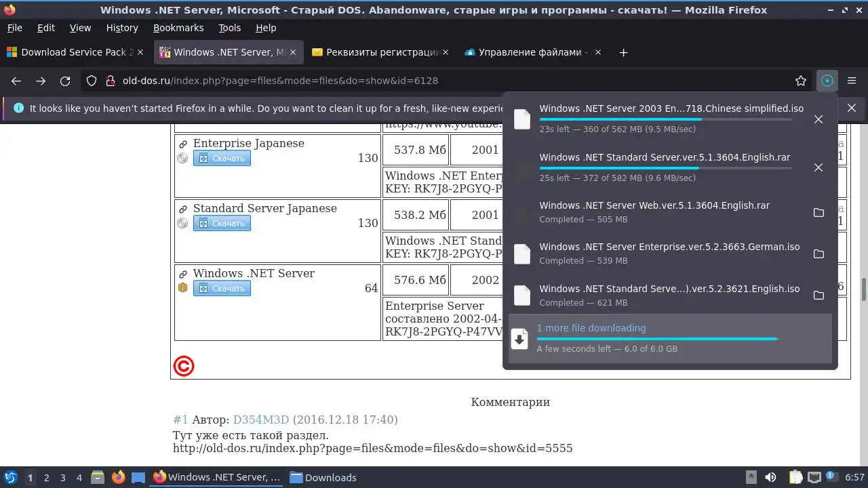
Task: Open comment permalink #1
Action: [180, 420]
